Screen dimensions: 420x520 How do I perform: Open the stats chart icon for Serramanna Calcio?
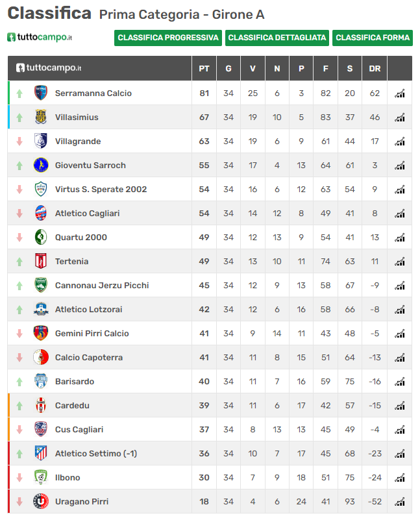[x=399, y=93]
